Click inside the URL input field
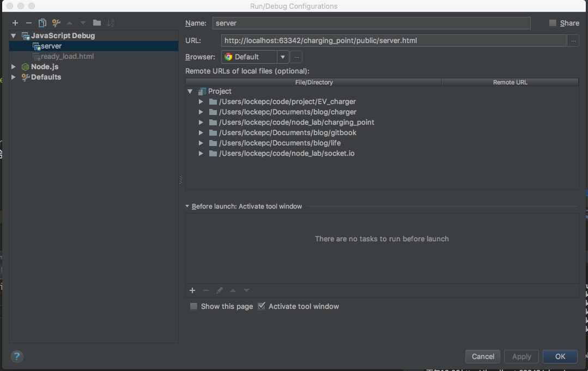 click(x=392, y=40)
